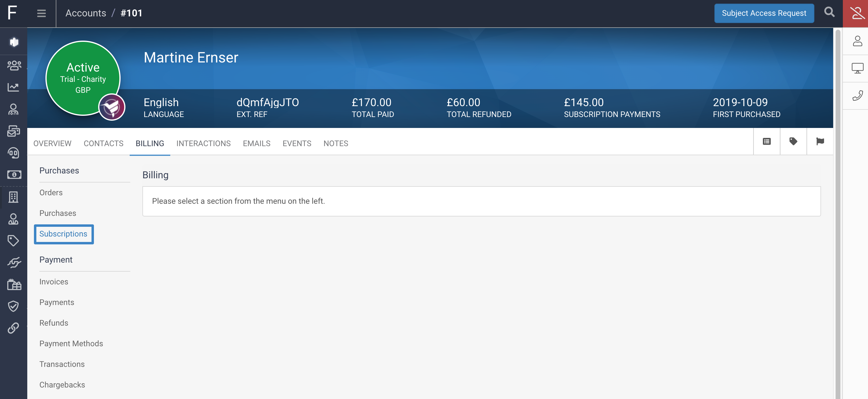The width and height of the screenshot is (868, 399).
Task: Toggle the hamburger menu icon
Action: tap(42, 13)
